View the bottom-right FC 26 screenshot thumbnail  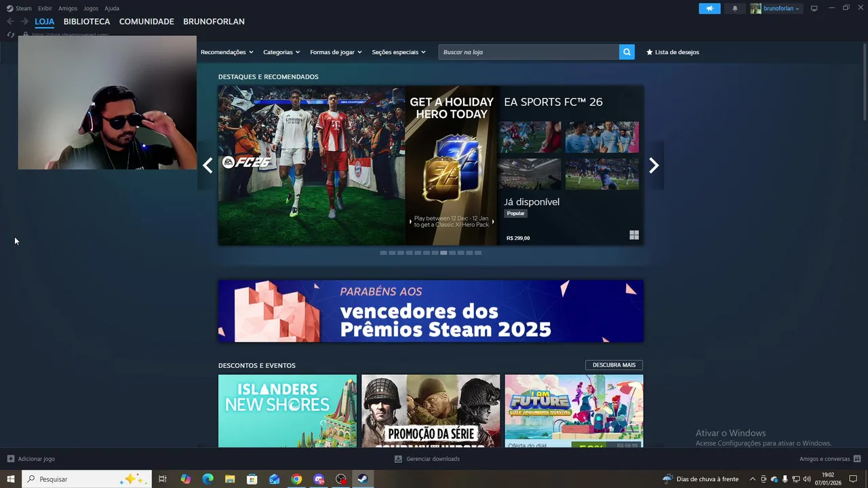[602, 174]
